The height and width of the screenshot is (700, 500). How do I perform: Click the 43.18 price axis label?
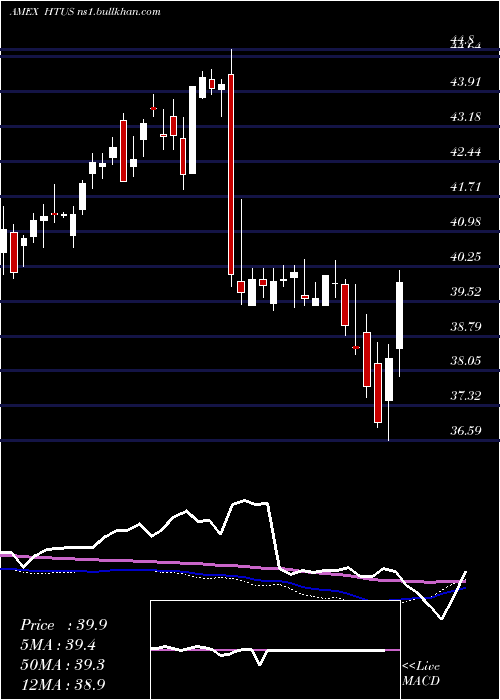point(466,117)
